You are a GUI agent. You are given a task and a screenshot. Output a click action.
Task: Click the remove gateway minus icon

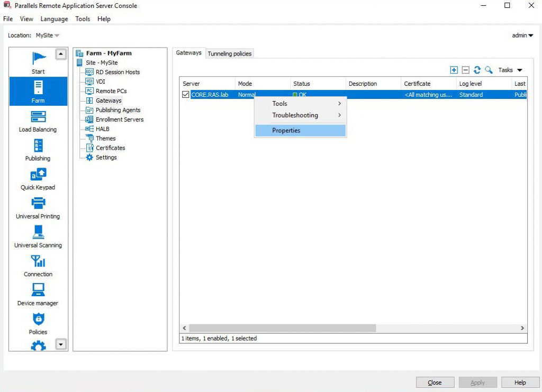(466, 70)
